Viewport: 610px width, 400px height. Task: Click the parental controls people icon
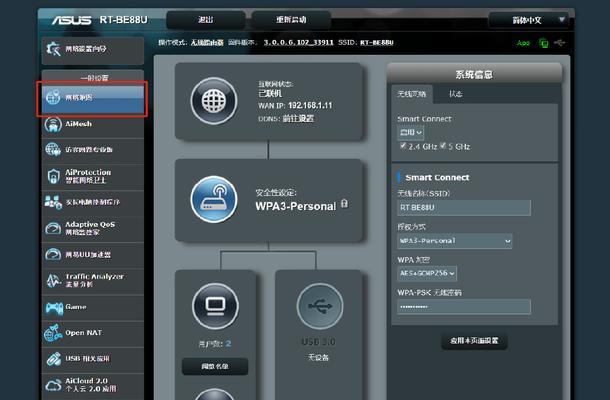53,202
